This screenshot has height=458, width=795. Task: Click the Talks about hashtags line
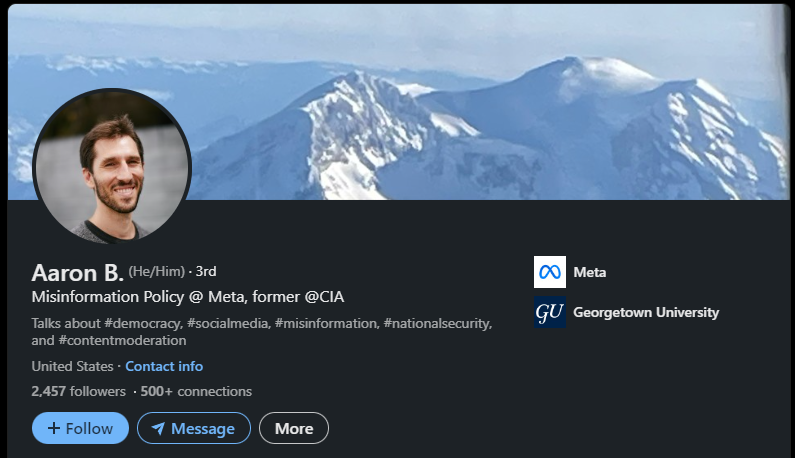tap(260, 323)
